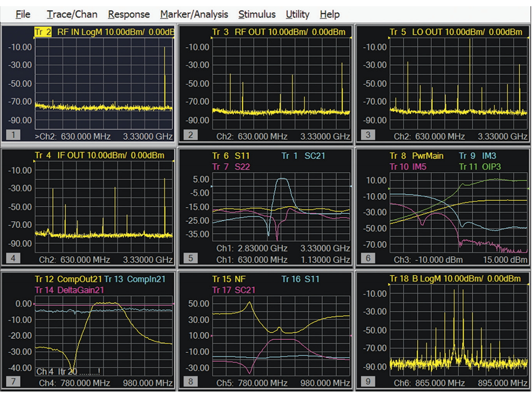The image size is (532, 399).
Task: Open the Marker/Analysis menu
Action: coord(194,14)
